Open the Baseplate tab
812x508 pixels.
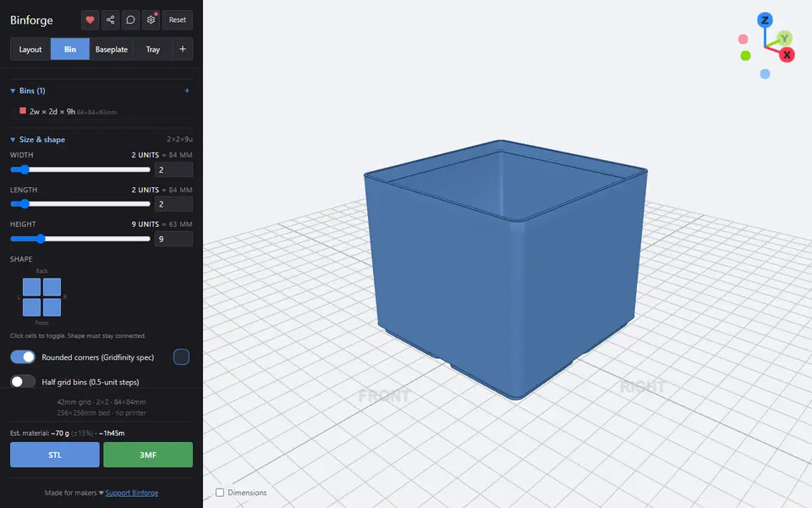pyautogui.click(x=112, y=49)
